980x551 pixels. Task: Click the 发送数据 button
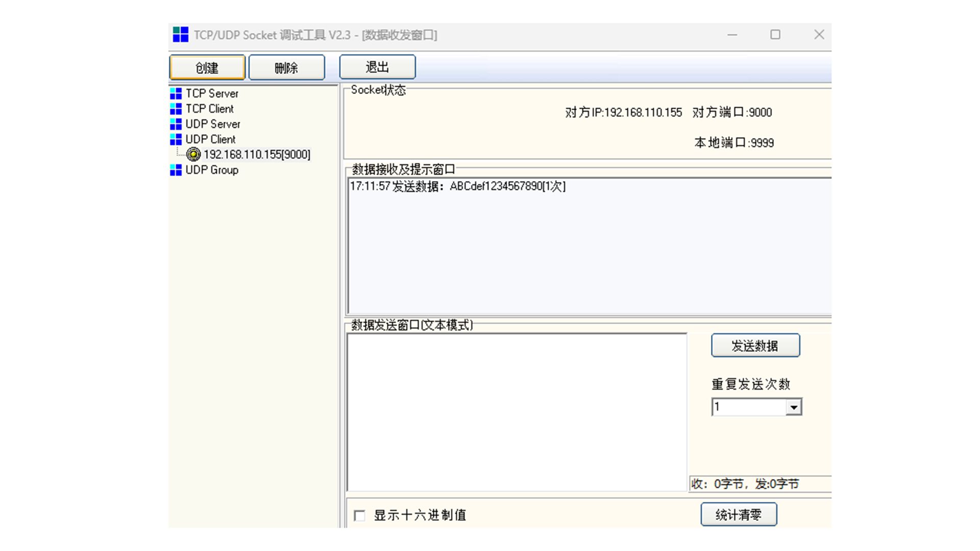(755, 346)
